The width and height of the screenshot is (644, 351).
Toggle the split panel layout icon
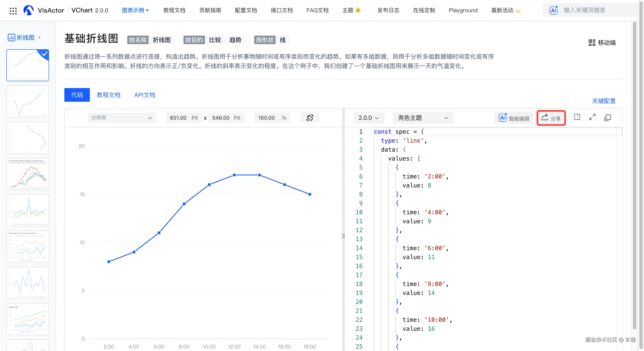[577, 117]
